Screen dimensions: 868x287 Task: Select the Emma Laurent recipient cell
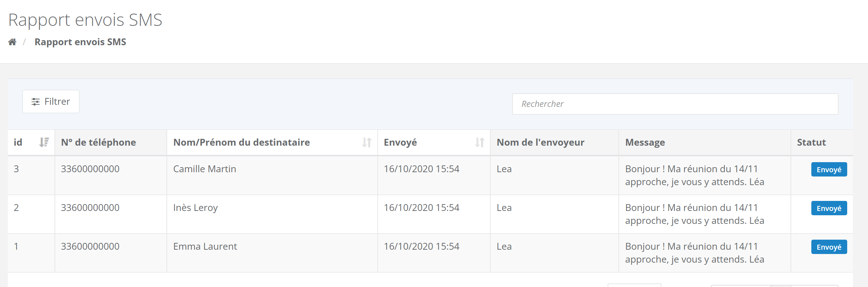click(x=272, y=253)
